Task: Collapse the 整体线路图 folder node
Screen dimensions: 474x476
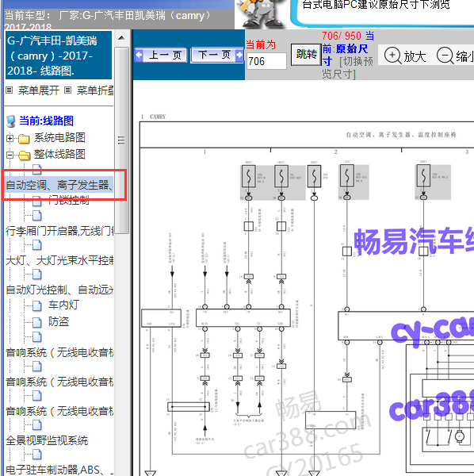Action: coord(10,155)
